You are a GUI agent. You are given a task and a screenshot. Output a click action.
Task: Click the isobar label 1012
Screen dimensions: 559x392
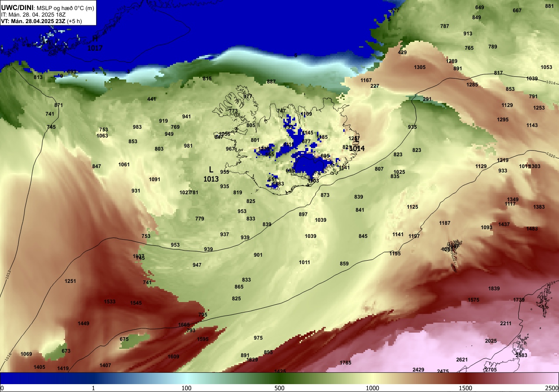coord(8,274)
